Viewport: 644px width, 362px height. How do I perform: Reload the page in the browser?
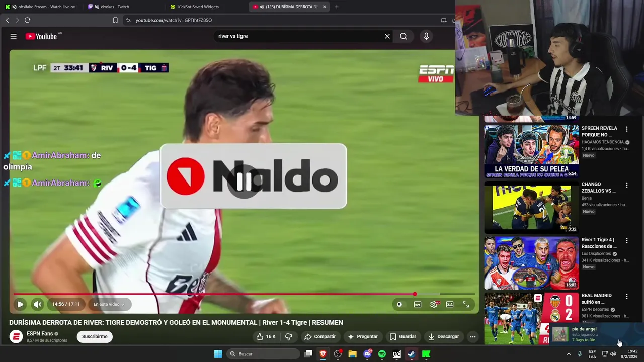tap(27, 20)
